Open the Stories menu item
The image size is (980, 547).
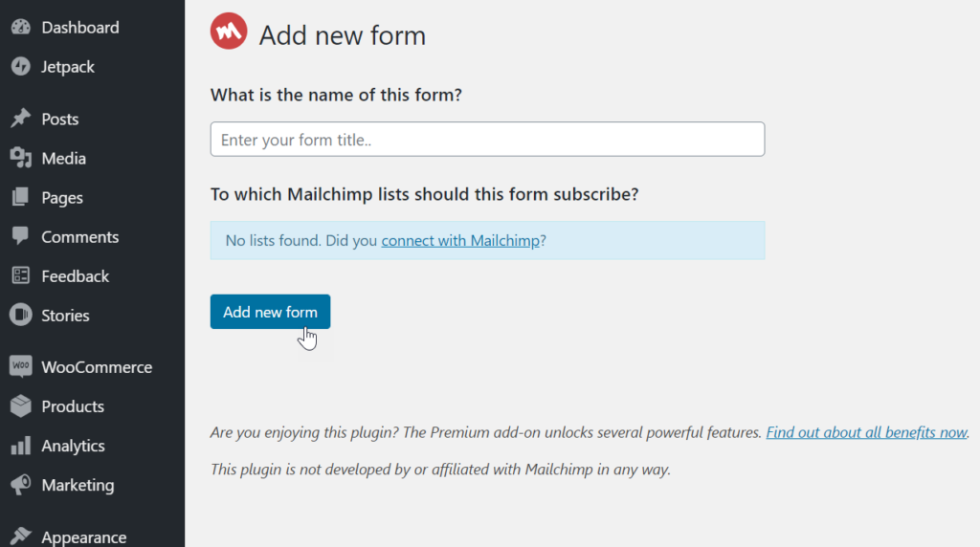(x=65, y=316)
